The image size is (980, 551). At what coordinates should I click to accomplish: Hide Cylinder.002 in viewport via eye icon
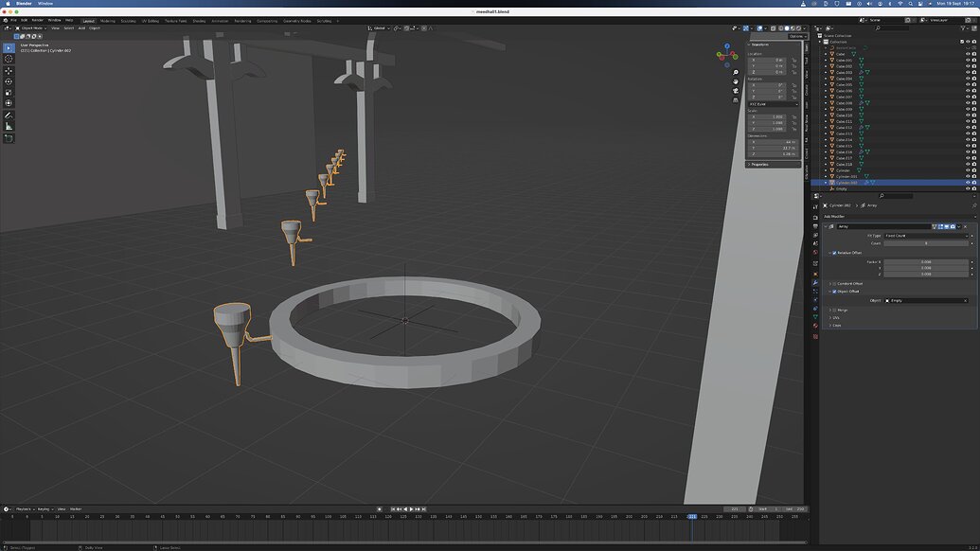click(968, 183)
